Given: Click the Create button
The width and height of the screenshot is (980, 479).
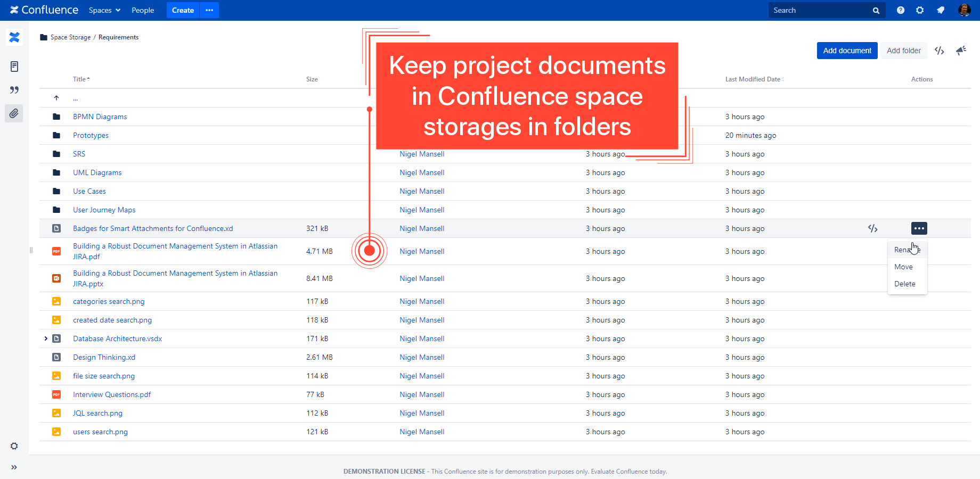Looking at the screenshot, I should (183, 10).
